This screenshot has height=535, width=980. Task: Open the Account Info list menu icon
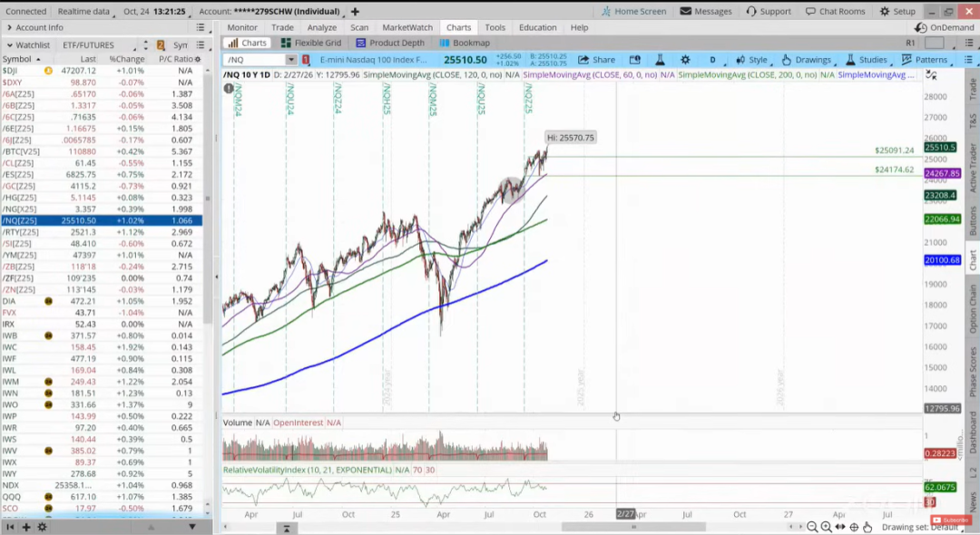click(x=201, y=27)
